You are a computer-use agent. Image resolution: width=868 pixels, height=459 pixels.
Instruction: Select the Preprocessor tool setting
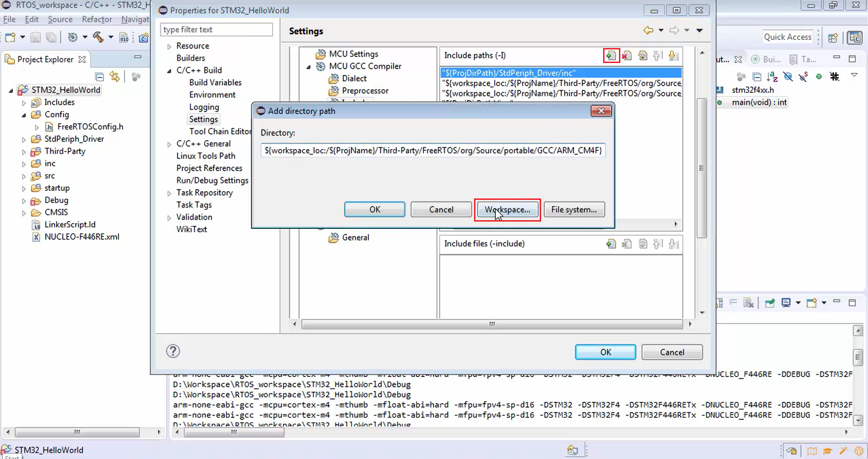(365, 91)
